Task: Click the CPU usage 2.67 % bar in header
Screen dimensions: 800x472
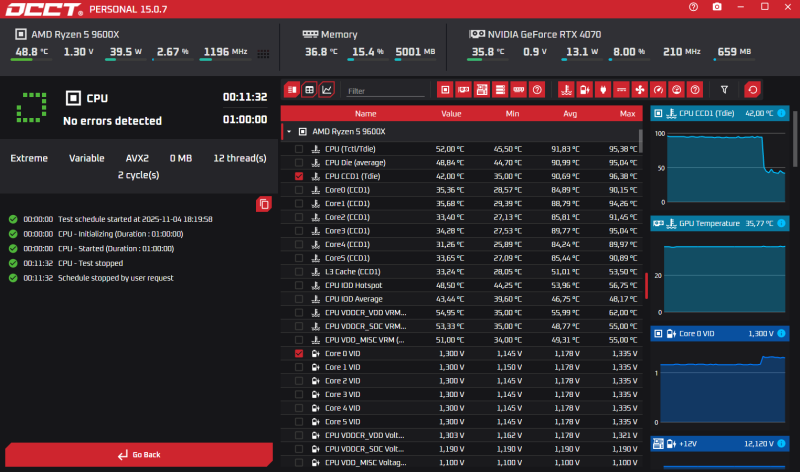Action: pyautogui.click(x=172, y=60)
